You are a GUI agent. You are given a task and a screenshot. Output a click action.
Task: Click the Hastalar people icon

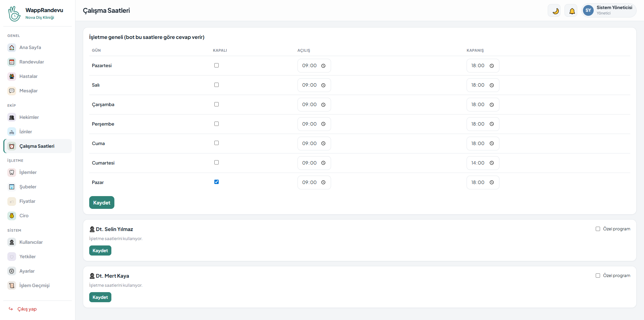[12, 76]
